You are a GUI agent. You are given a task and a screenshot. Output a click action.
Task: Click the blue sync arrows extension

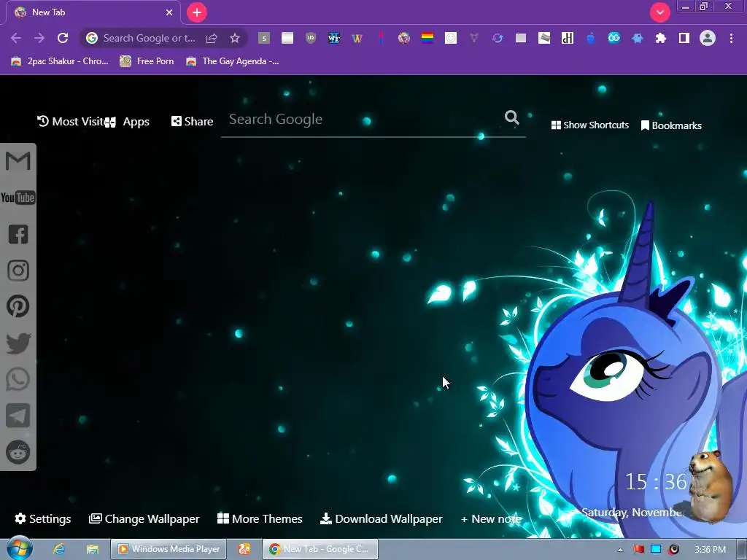coord(498,38)
